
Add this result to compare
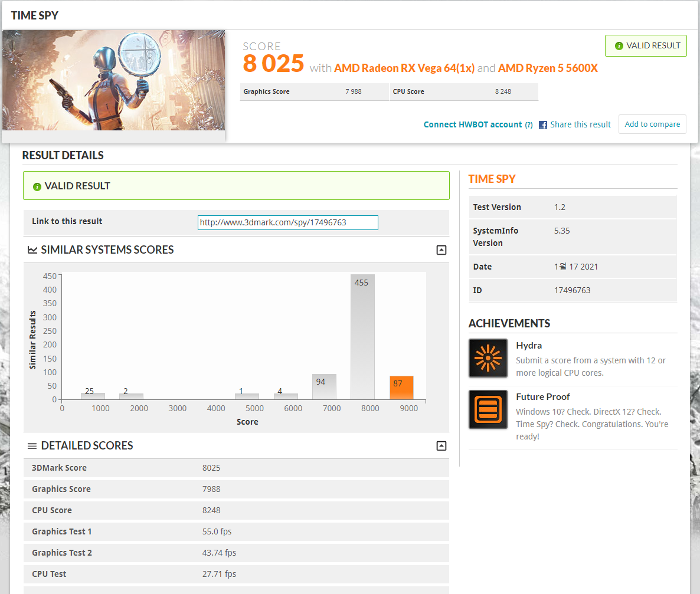coord(652,124)
